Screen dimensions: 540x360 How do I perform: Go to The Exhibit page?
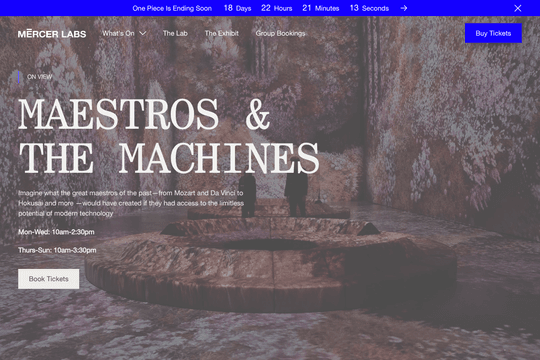pyautogui.click(x=221, y=33)
